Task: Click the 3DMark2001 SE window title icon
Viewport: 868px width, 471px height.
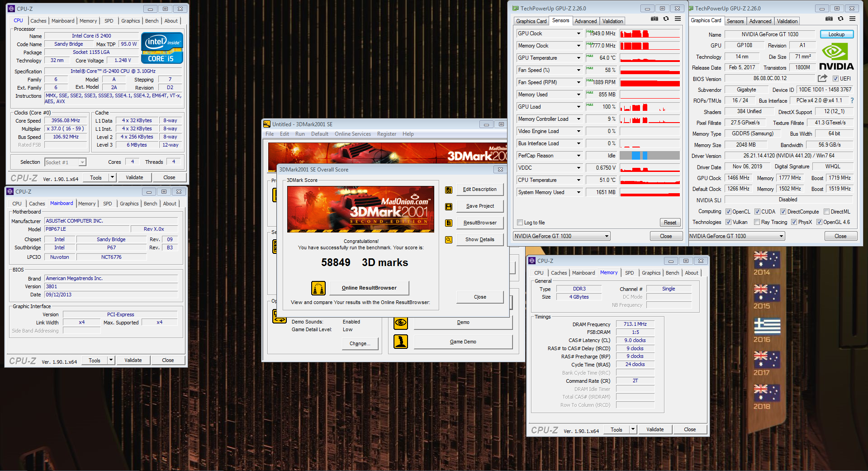Action: click(x=267, y=124)
